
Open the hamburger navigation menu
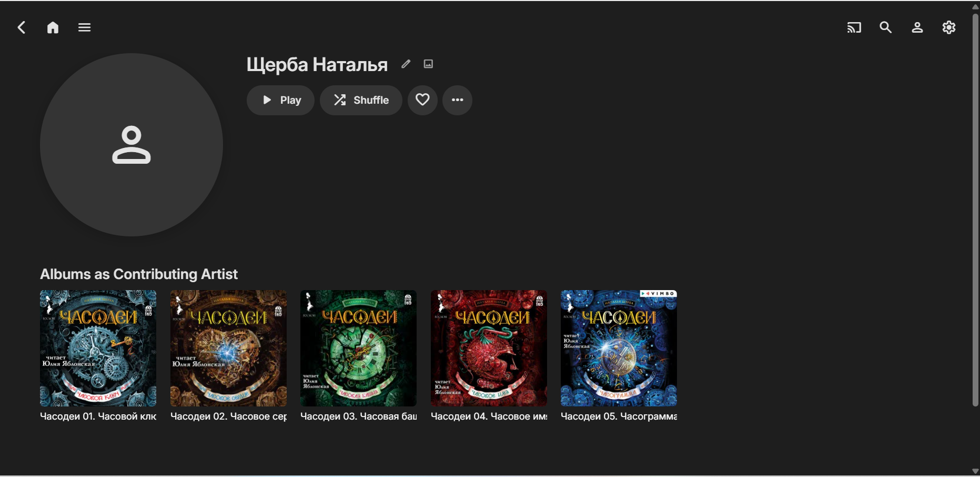coord(85,27)
